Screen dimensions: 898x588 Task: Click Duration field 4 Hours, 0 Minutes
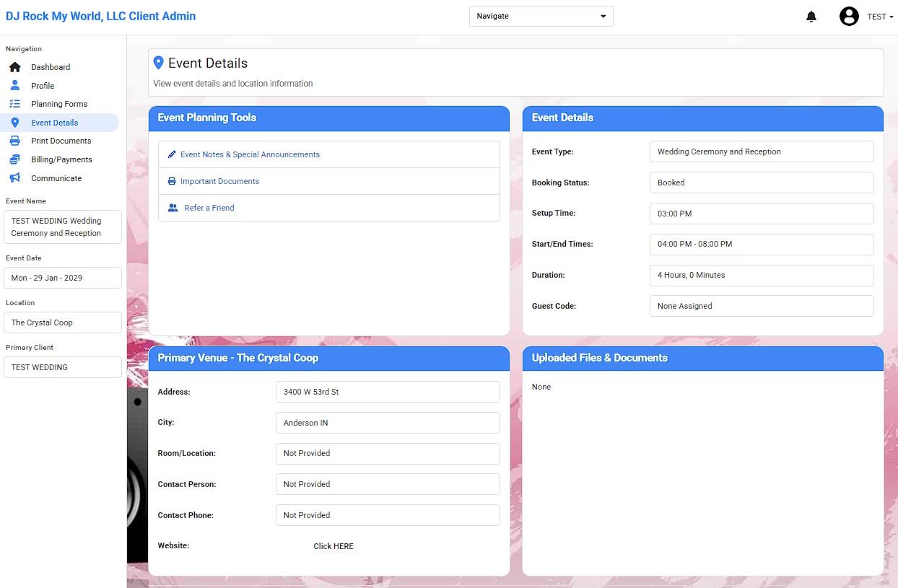pos(762,275)
